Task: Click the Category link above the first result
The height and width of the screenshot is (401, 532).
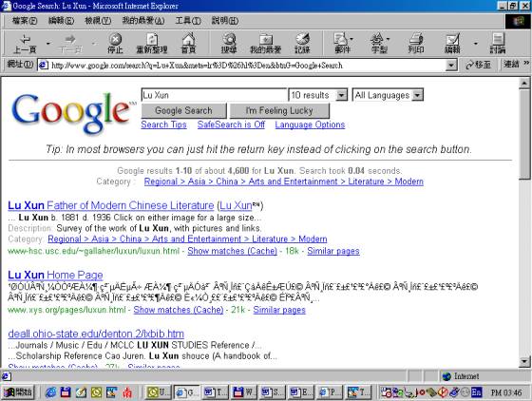Action: coord(284,181)
